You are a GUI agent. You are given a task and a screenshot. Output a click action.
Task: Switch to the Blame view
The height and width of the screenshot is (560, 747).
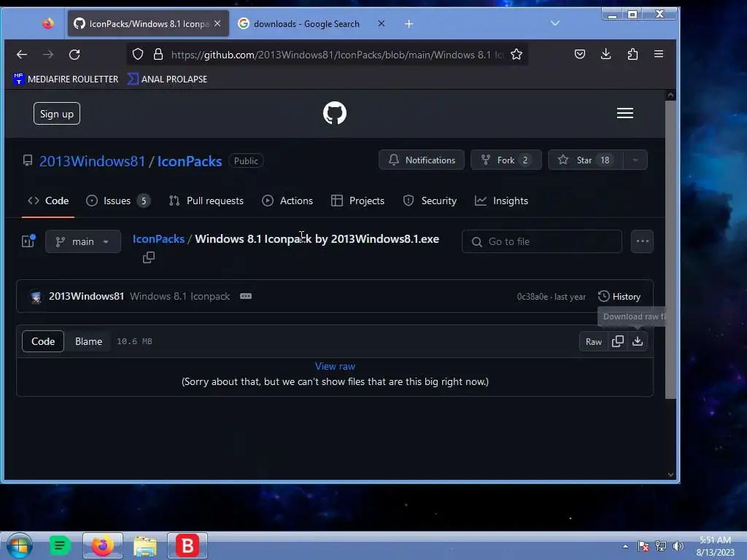click(88, 341)
